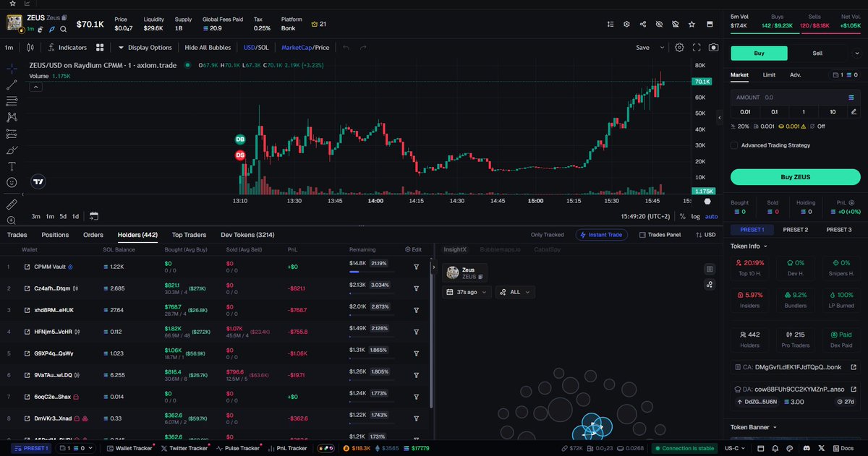Viewport: 868px width, 456px height.
Task: Toggle Only Tracked holders filter
Action: [548, 235]
